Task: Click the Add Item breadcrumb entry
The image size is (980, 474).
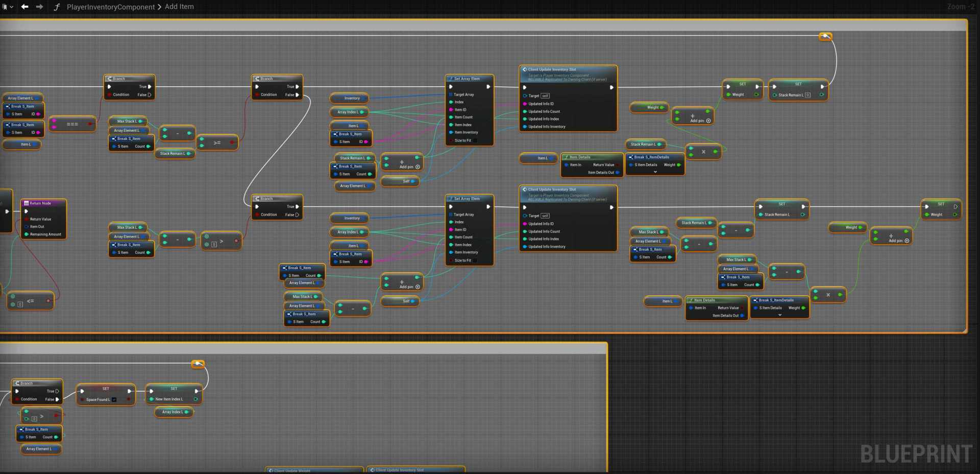Action: tap(179, 7)
